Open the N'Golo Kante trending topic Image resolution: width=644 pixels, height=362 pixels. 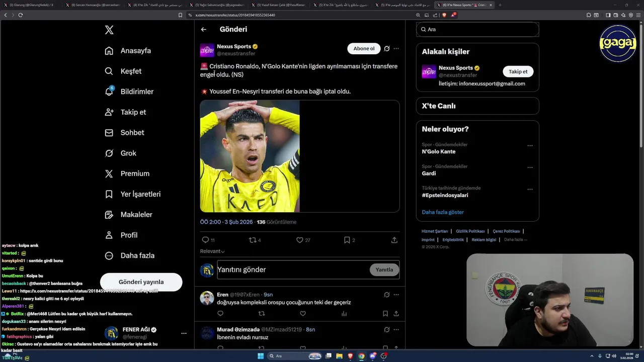(x=439, y=152)
